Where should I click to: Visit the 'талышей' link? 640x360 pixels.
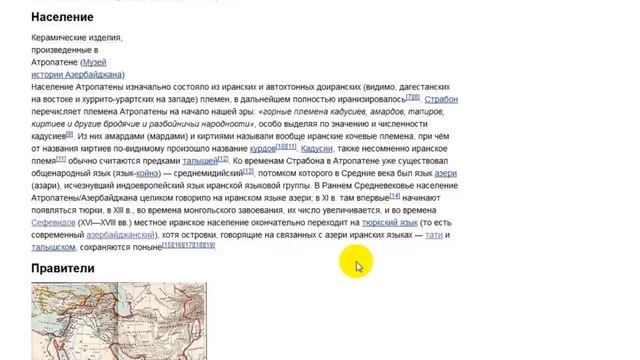200,161
